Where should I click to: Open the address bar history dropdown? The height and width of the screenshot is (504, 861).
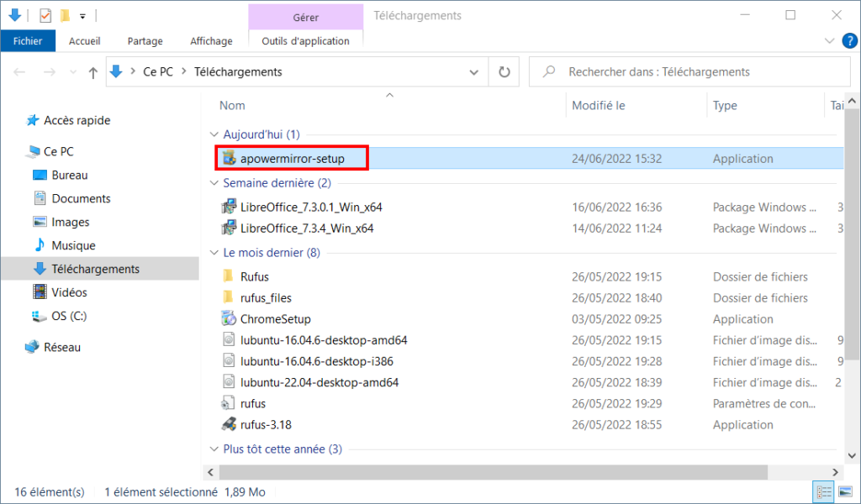(474, 72)
